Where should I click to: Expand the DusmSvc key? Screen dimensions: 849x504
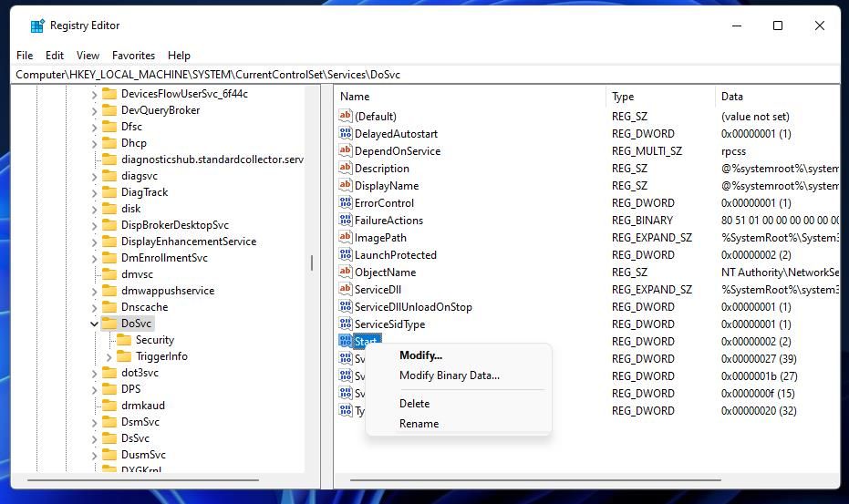[x=94, y=456]
